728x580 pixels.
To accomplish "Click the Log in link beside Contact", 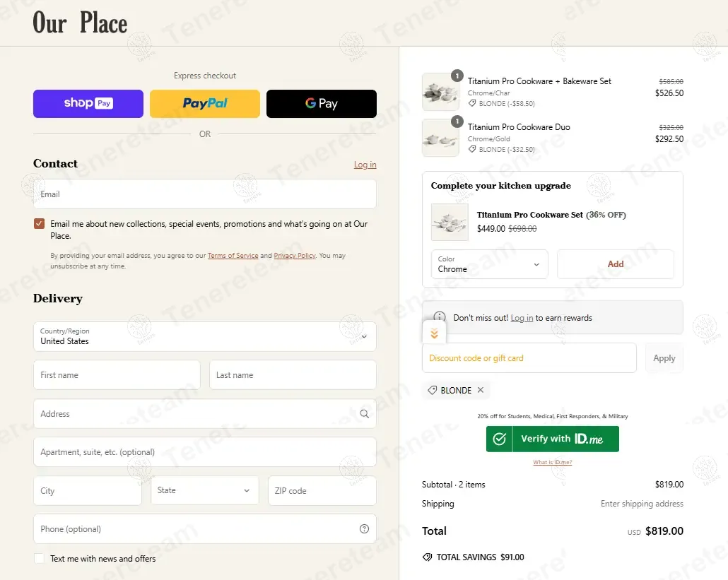I will point(365,165).
